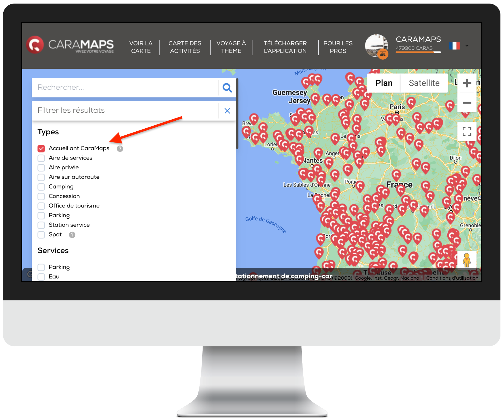Enable the Aire privée type
The width and height of the screenshot is (504, 420).
click(x=41, y=168)
